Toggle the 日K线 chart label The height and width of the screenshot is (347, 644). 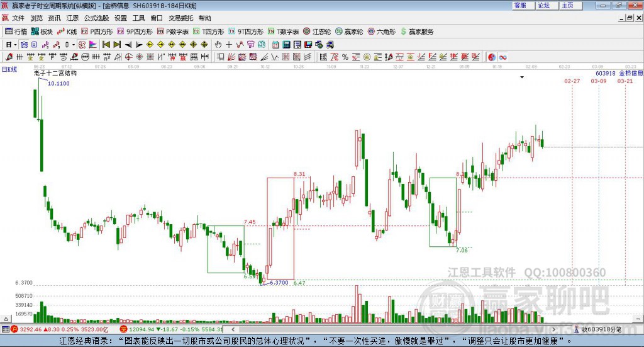tap(9, 69)
